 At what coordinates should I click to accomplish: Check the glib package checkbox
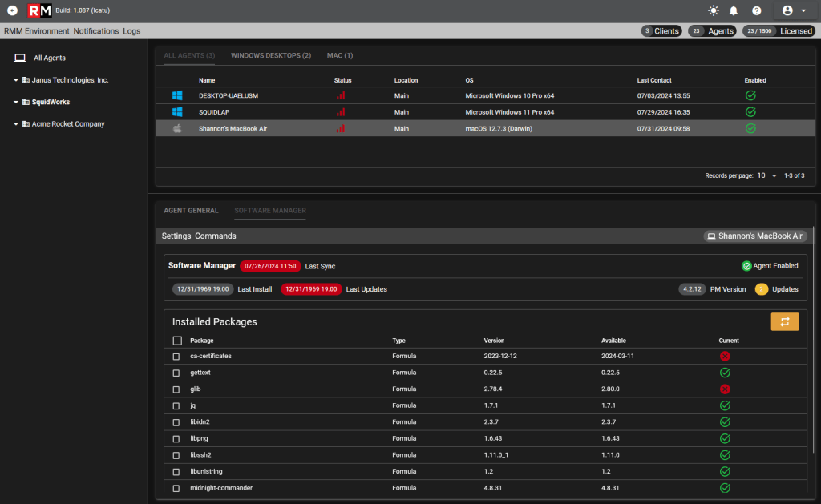point(176,389)
